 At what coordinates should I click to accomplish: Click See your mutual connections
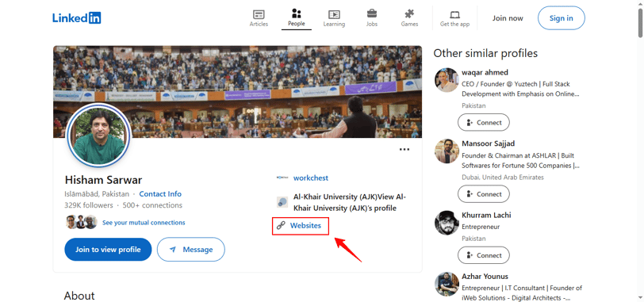coord(144,223)
